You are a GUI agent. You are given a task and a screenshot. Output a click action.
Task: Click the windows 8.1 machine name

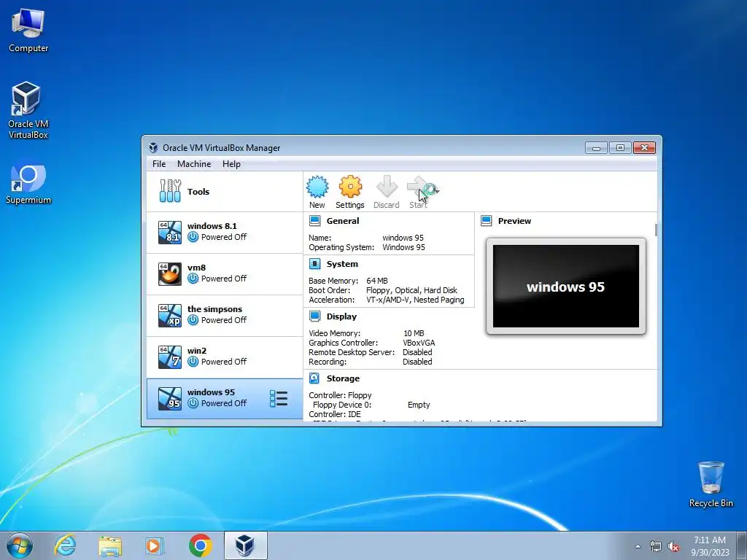pyautogui.click(x=212, y=226)
